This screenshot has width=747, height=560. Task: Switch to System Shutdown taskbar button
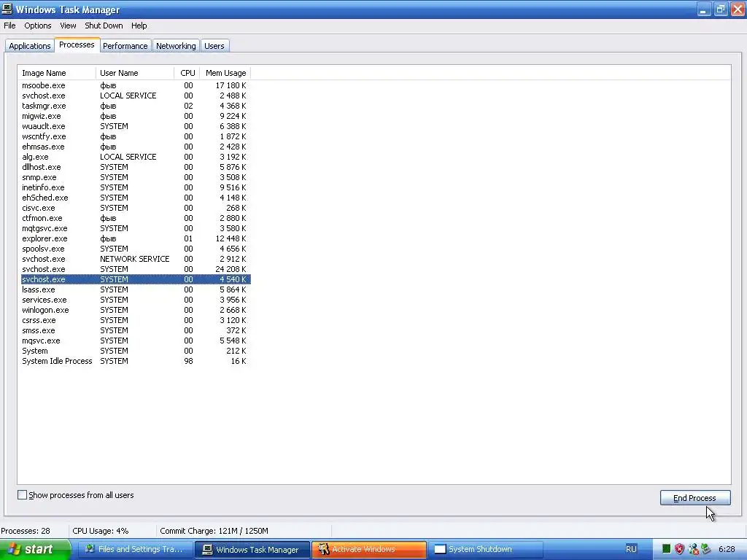coord(485,549)
